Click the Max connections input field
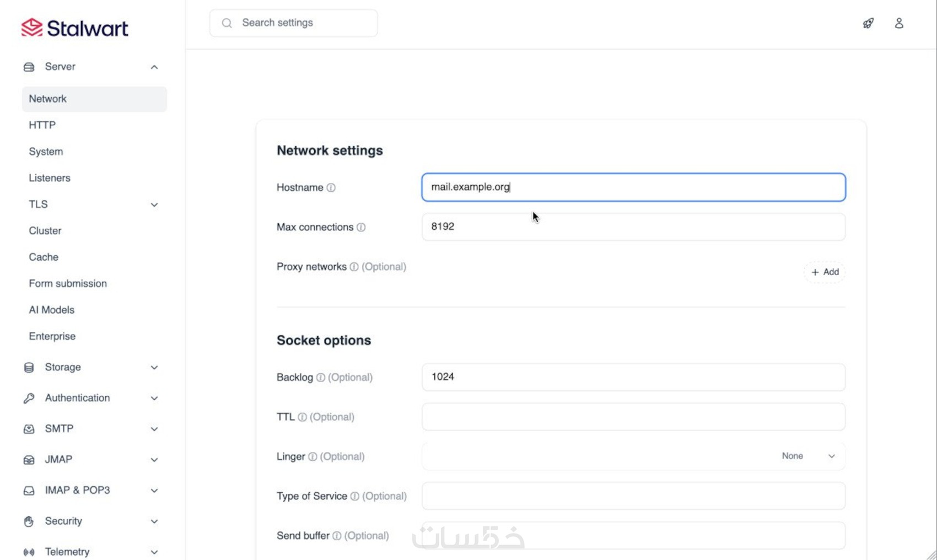 pyautogui.click(x=633, y=227)
